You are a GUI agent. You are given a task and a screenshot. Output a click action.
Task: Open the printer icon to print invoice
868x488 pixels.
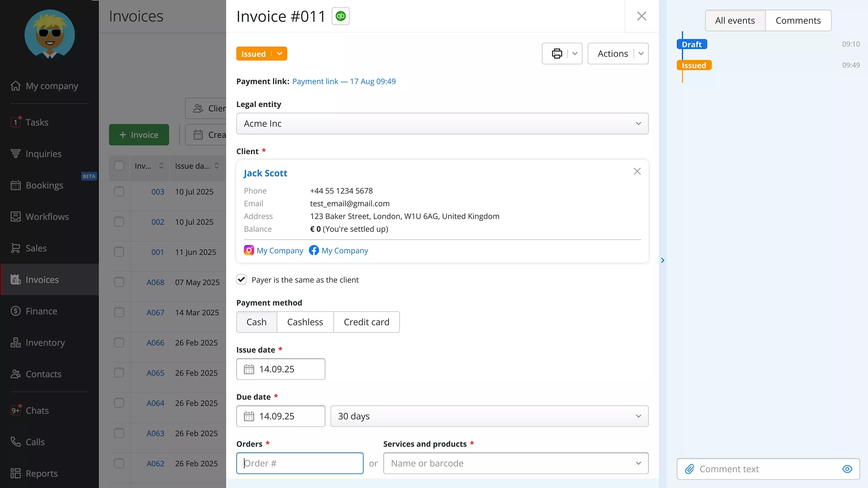pyautogui.click(x=557, y=53)
